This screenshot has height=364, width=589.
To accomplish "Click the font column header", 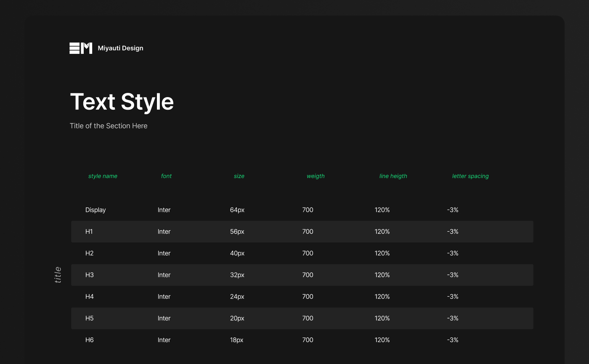I will pos(166,176).
